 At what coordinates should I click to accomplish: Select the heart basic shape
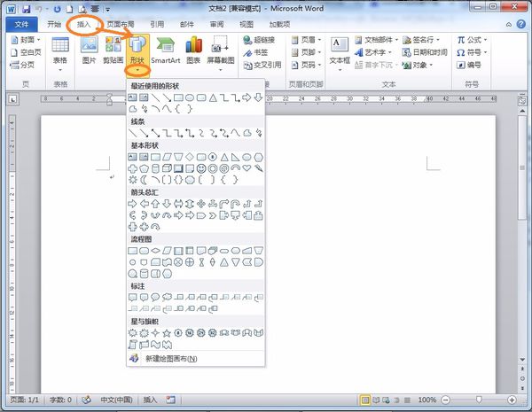point(246,167)
